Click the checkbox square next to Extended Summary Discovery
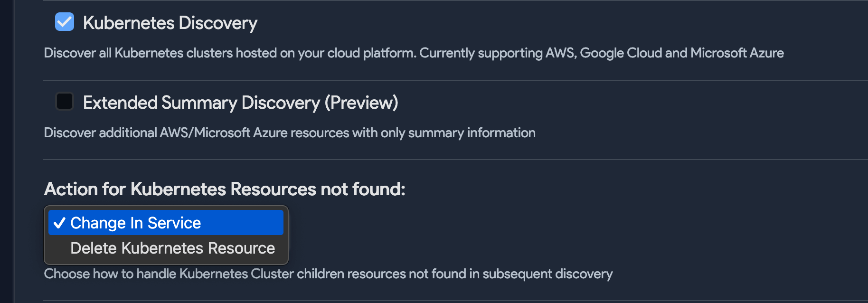The image size is (868, 303). [65, 101]
